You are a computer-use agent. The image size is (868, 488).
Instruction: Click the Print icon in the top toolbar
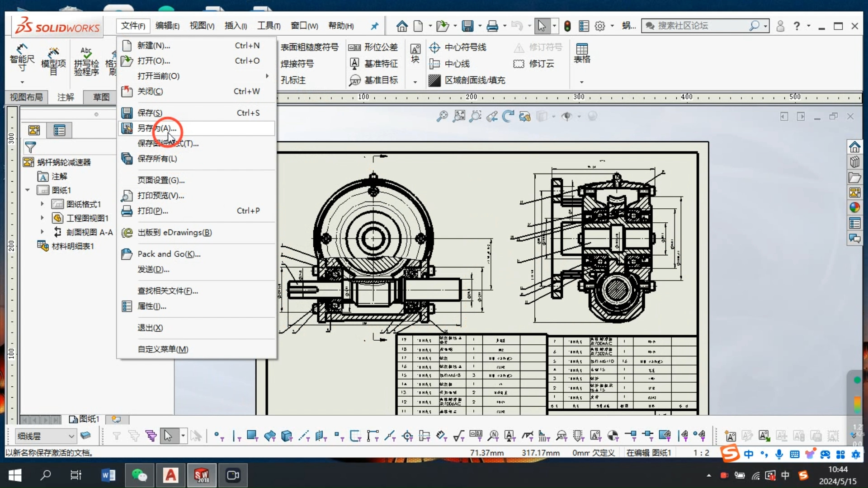493,26
